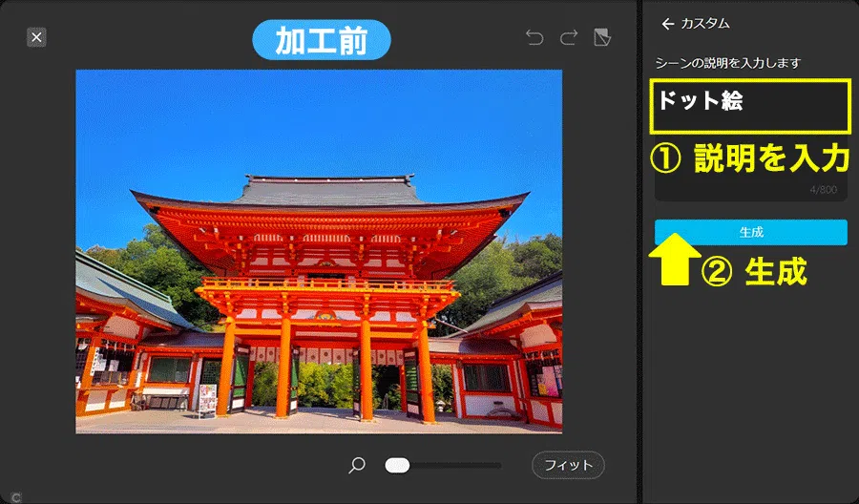859x504 pixels.
Task: Click the blue 生成 button
Action: 751,232
